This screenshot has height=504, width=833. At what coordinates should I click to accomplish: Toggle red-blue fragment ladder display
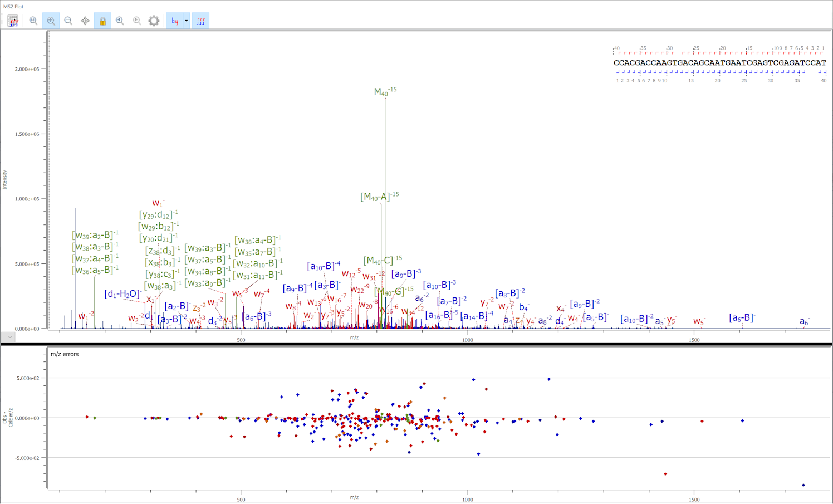pyautogui.click(x=200, y=21)
